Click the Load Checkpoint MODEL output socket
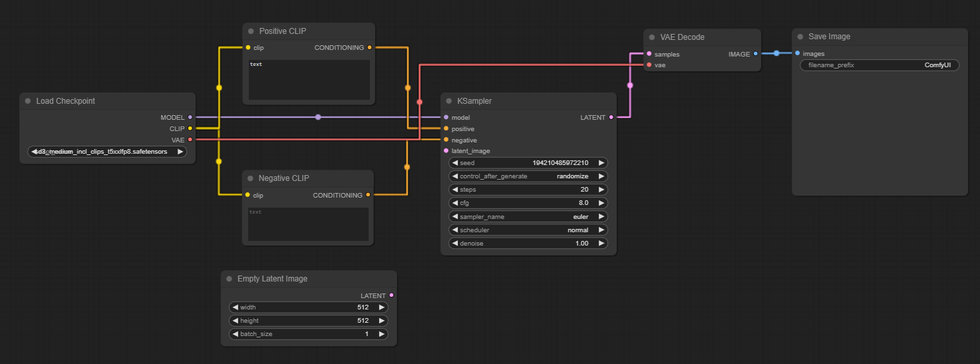This screenshot has width=980, height=364. point(190,117)
